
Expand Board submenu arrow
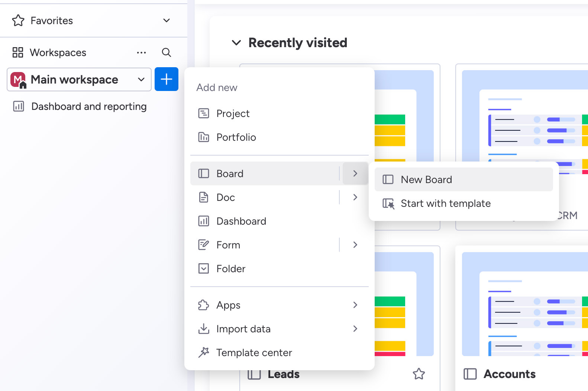pyautogui.click(x=355, y=173)
